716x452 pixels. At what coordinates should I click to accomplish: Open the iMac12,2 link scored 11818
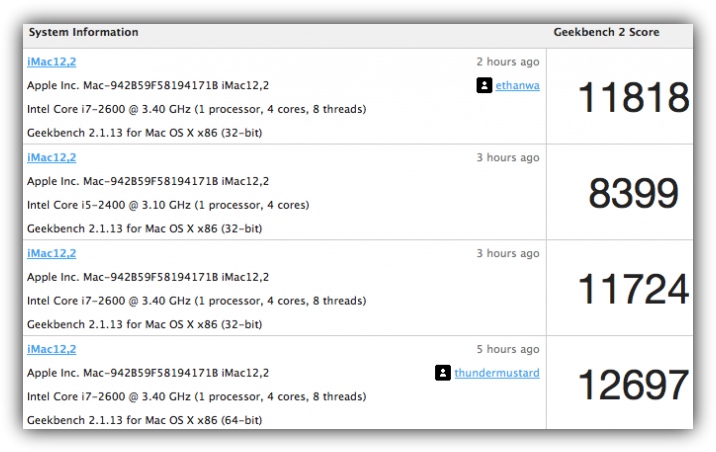(52, 62)
